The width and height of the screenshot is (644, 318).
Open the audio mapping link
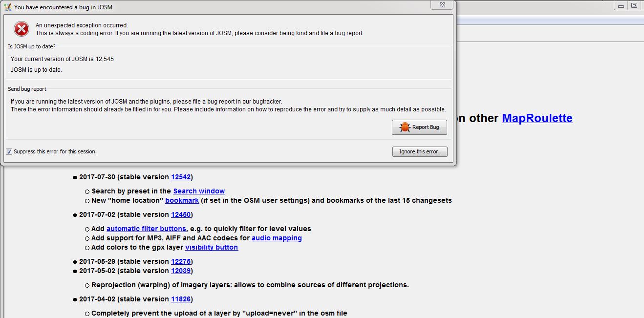[x=277, y=238]
